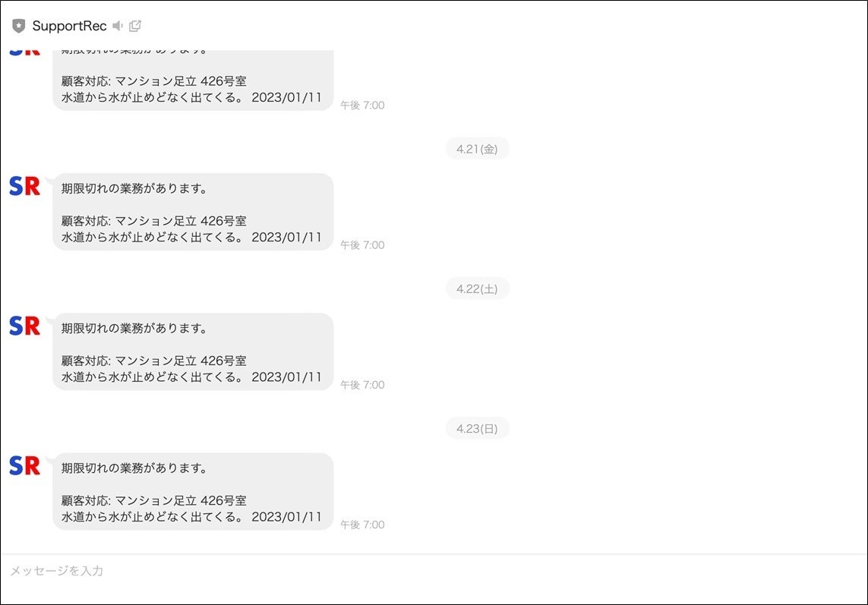Click the message bubble under 4.23
The image size is (868, 605).
(x=193, y=492)
